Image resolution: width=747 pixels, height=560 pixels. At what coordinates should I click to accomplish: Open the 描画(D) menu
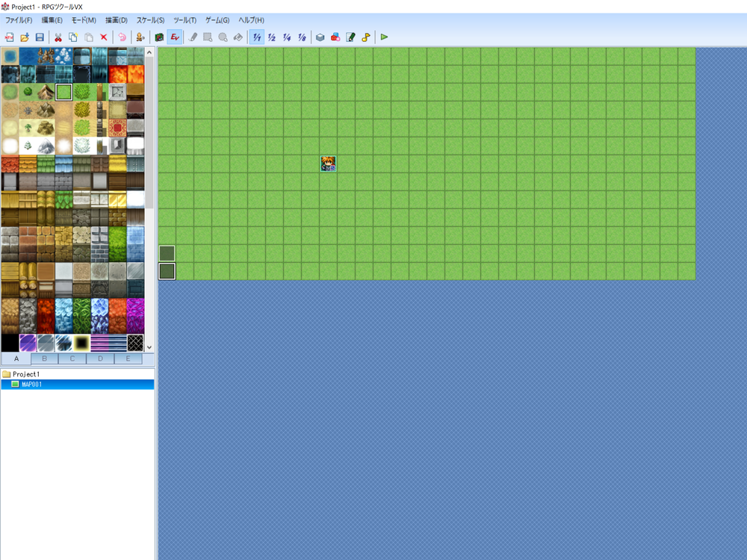tap(117, 20)
